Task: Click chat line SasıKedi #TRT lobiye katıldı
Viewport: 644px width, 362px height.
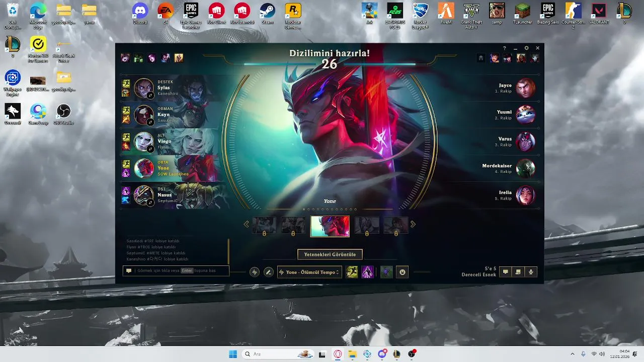Action: 153,241
